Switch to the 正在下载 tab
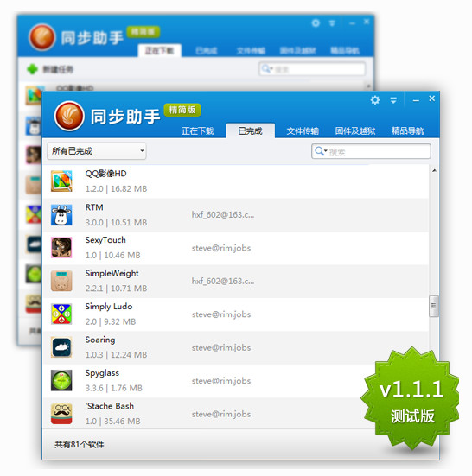 (x=198, y=131)
